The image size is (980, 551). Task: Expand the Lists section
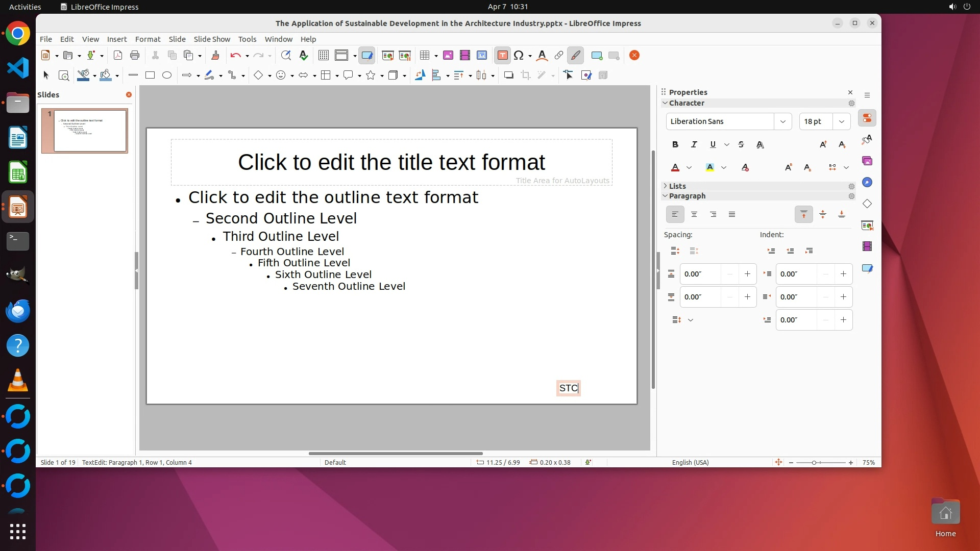point(677,186)
